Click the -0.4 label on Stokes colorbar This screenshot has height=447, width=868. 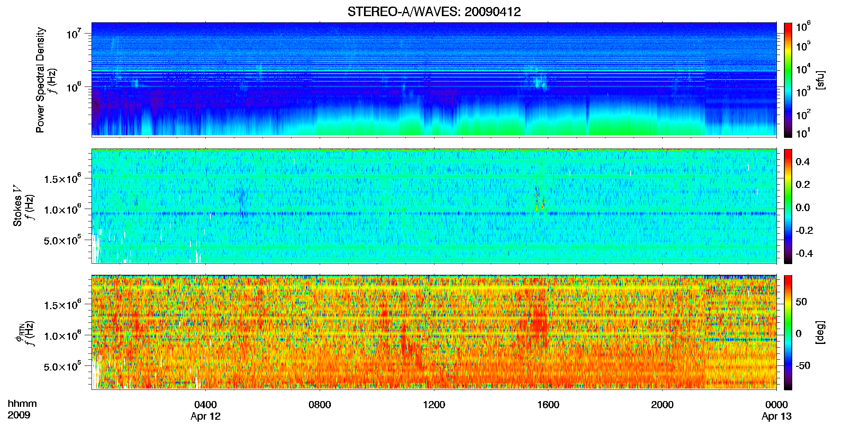coord(804,254)
